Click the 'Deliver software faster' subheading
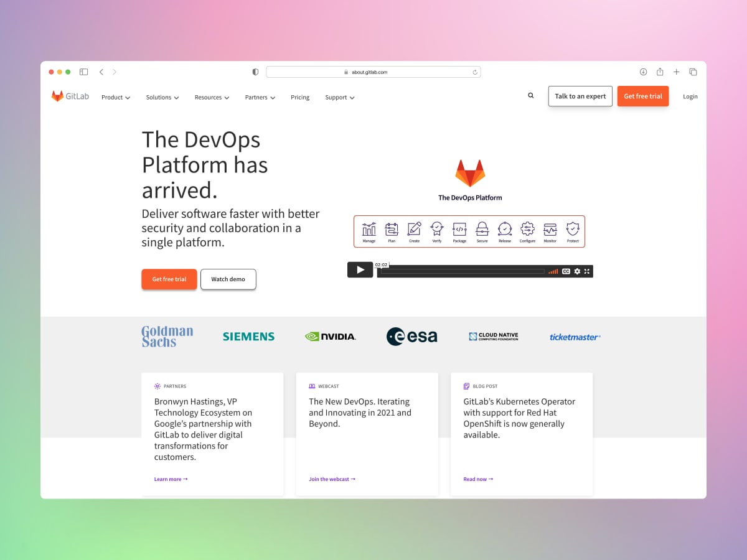The height and width of the screenshot is (560, 747). [x=231, y=228]
